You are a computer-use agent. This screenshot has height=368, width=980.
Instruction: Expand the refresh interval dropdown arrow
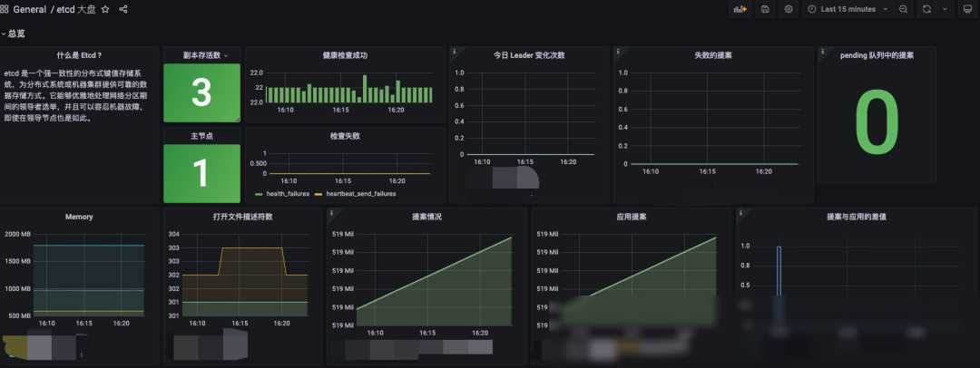click(945, 9)
